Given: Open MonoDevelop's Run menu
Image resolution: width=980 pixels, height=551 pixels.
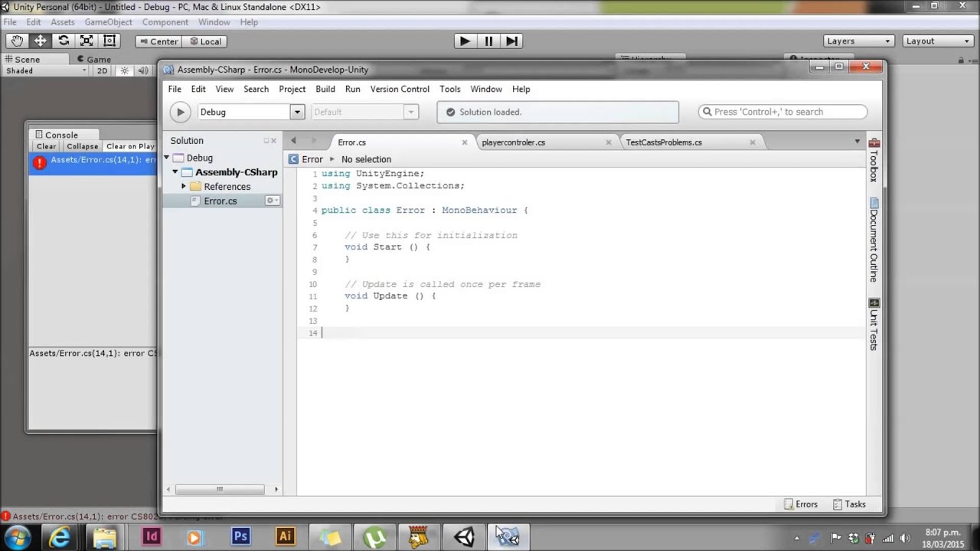Looking at the screenshot, I should pyautogui.click(x=352, y=89).
